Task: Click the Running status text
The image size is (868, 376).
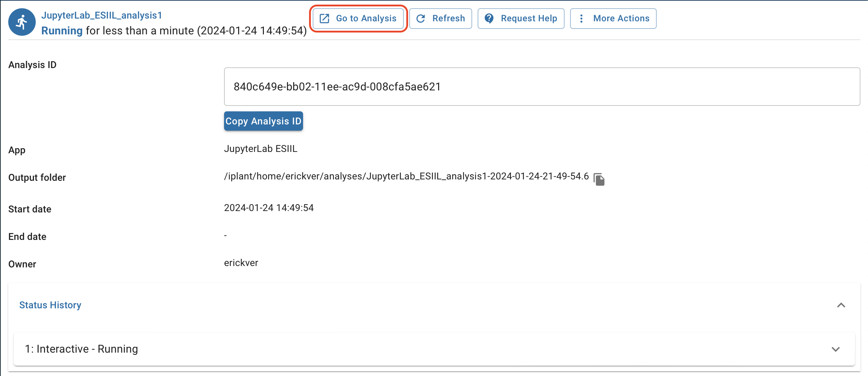Action: point(62,31)
